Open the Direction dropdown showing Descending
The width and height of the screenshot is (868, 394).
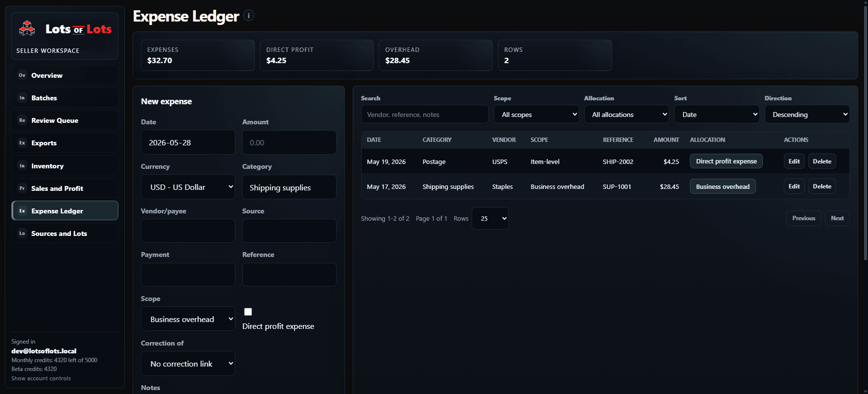tap(807, 115)
